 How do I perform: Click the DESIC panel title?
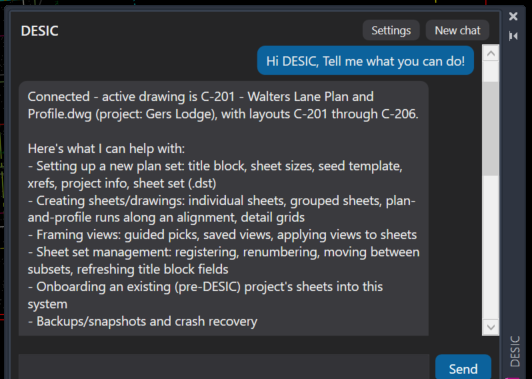(40, 31)
